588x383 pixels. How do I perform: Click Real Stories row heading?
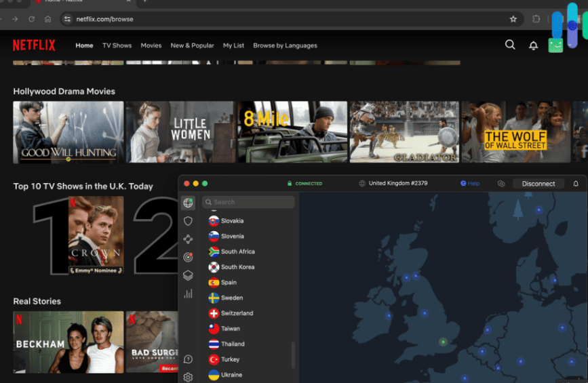pyautogui.click(x=37, y=301)
